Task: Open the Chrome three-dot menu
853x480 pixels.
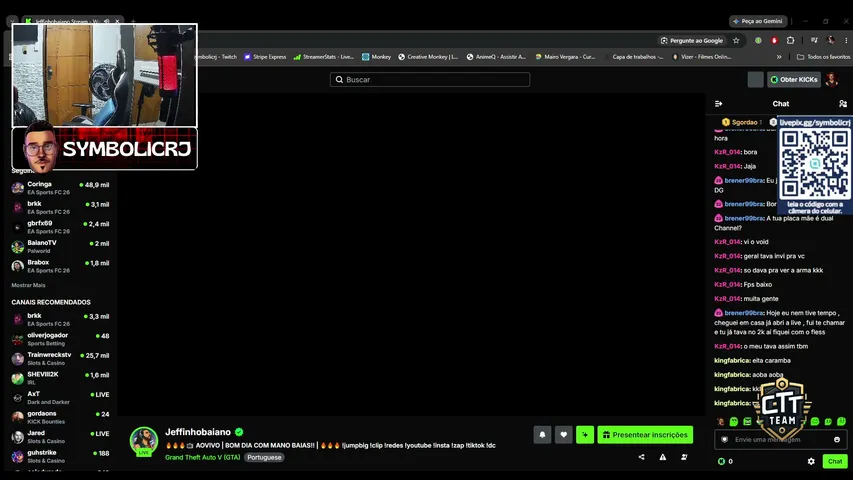Action: tap(846, 40)
